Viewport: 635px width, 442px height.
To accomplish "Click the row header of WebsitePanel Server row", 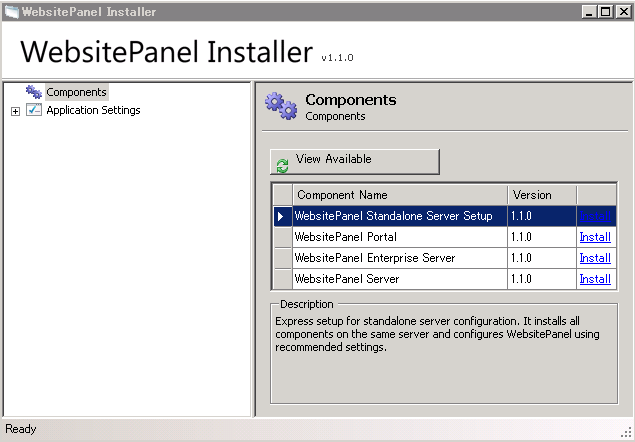I will pos(282,279).
